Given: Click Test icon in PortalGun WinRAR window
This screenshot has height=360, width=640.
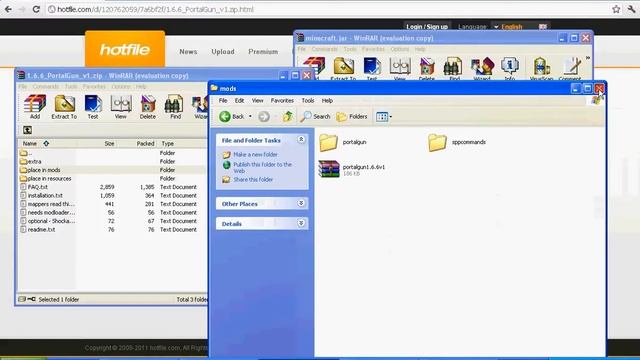Looking at the screenshot, I should pos(93,106).
